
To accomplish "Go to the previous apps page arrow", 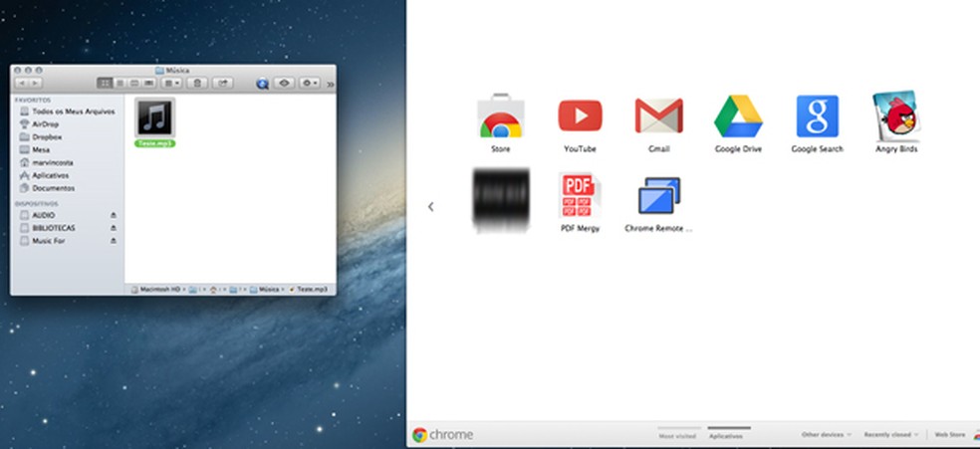I will pos(430,207).
